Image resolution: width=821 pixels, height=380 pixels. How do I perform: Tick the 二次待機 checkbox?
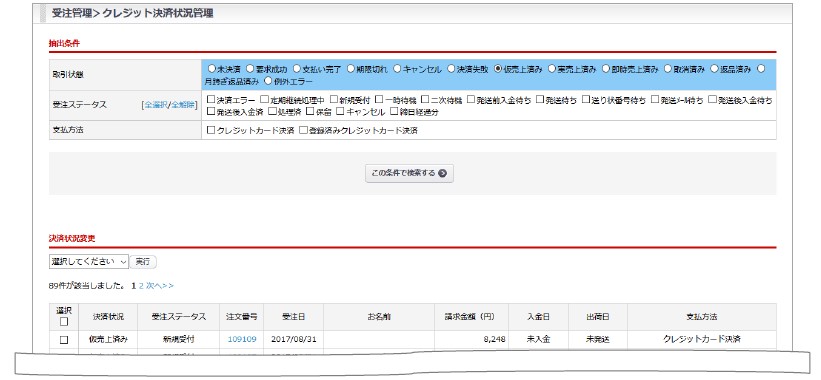pos(425,99)
